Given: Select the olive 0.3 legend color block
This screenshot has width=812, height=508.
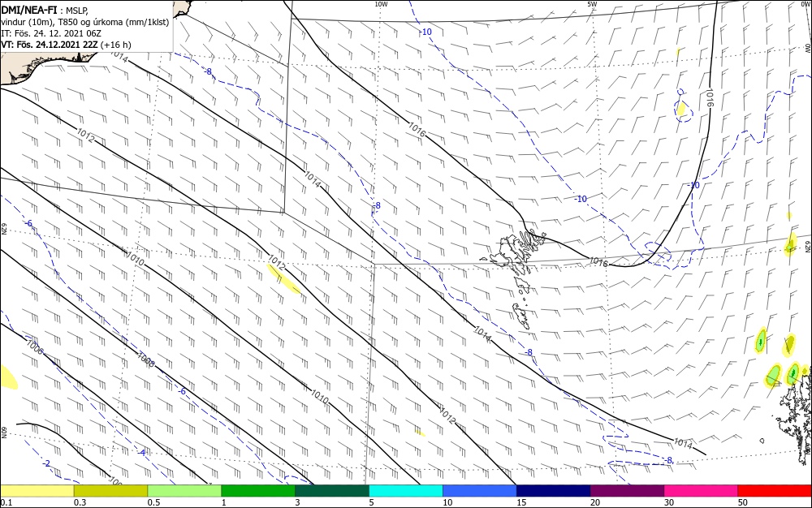Looking at the screenshot, I should (110, 491).
